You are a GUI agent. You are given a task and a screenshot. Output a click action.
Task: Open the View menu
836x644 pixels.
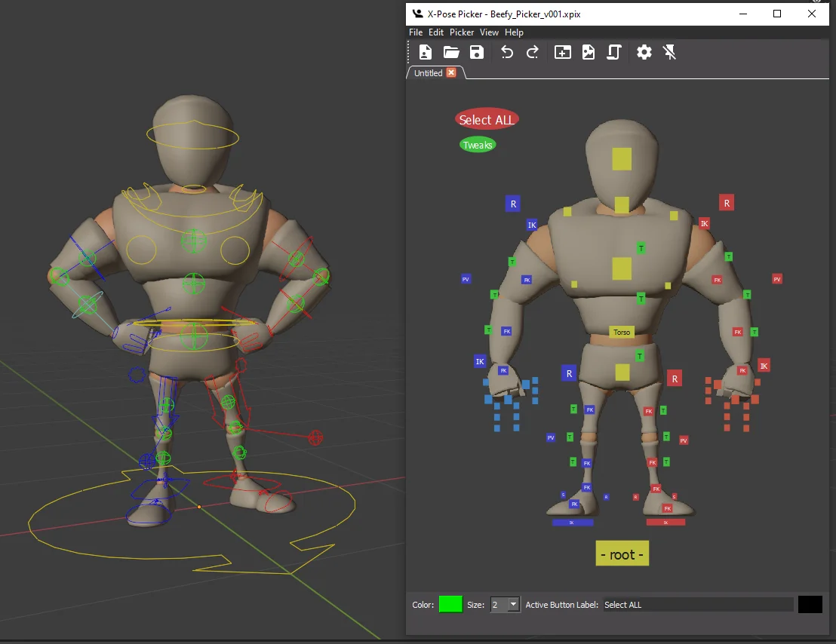(x=489, y=32)
